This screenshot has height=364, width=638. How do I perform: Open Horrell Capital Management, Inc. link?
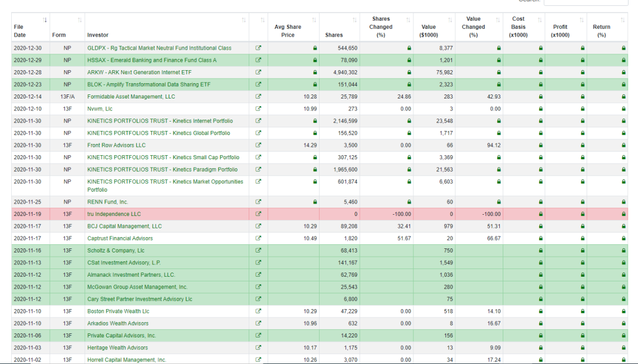pyautogui.click(x=126, y=360)
